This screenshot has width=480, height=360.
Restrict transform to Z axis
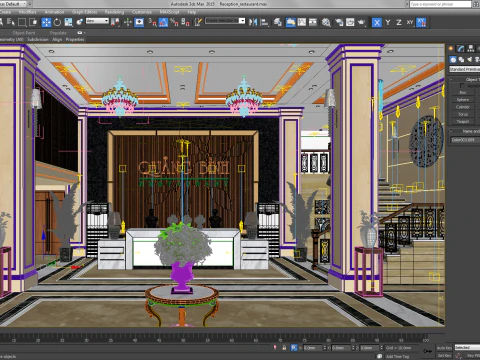tap(399, 22)
